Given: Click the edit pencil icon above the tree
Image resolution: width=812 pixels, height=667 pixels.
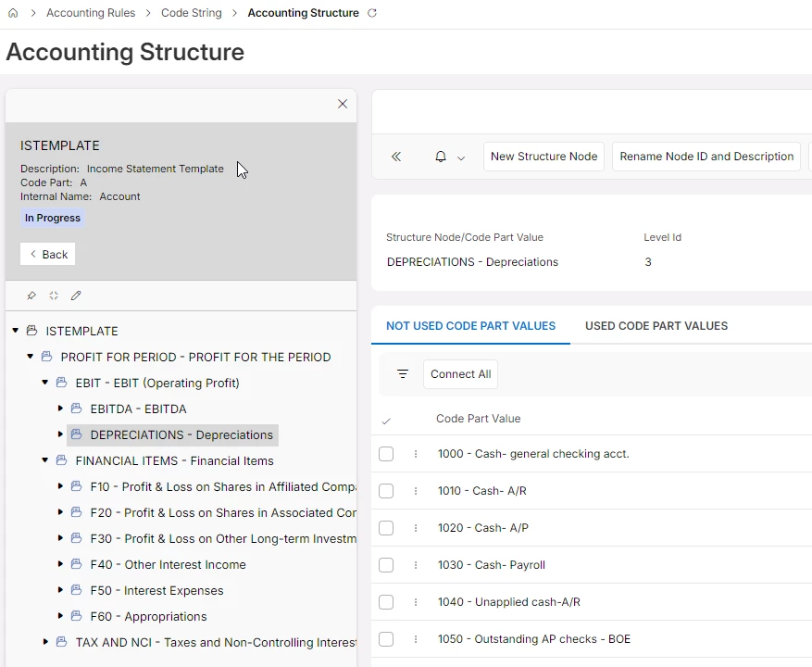Looking at the screenshot, I should pos(76,296).
